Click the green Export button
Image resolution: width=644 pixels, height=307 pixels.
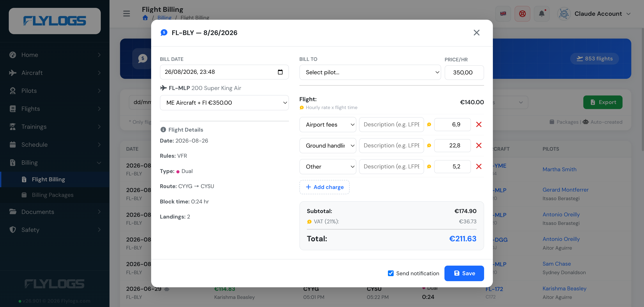point(603,102)
